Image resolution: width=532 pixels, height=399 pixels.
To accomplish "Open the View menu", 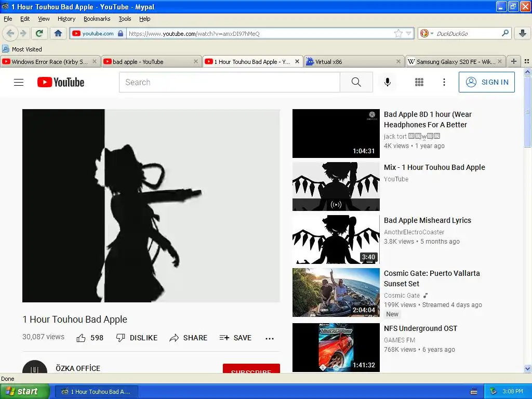I will pos(44,19).
